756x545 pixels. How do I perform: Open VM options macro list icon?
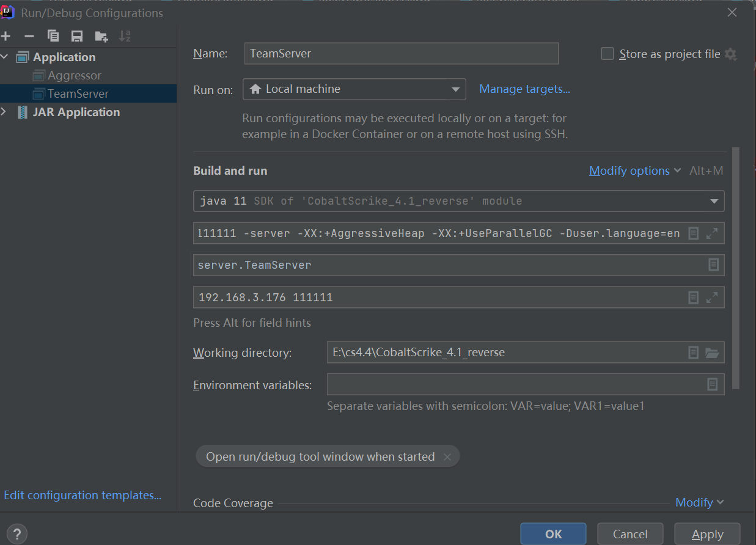click(x=693, y=233)
